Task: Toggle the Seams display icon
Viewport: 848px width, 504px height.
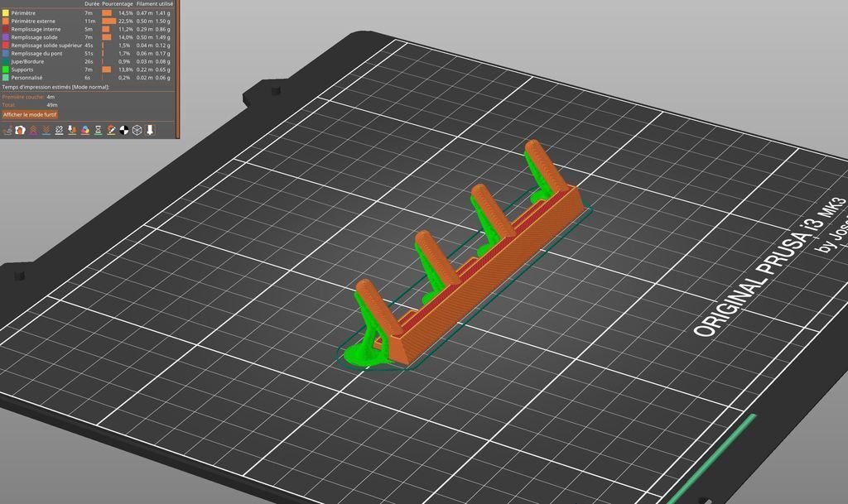Action: pos(60,130)
